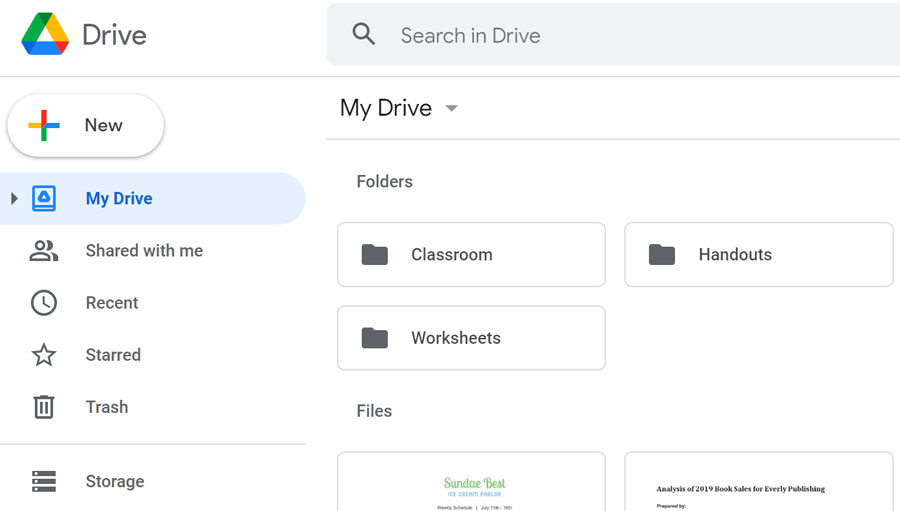The width and height of the screenshot is (900, 511).
Task: Click the Google Drive logo
Action: pyautogui.click(x=45, y=35)
